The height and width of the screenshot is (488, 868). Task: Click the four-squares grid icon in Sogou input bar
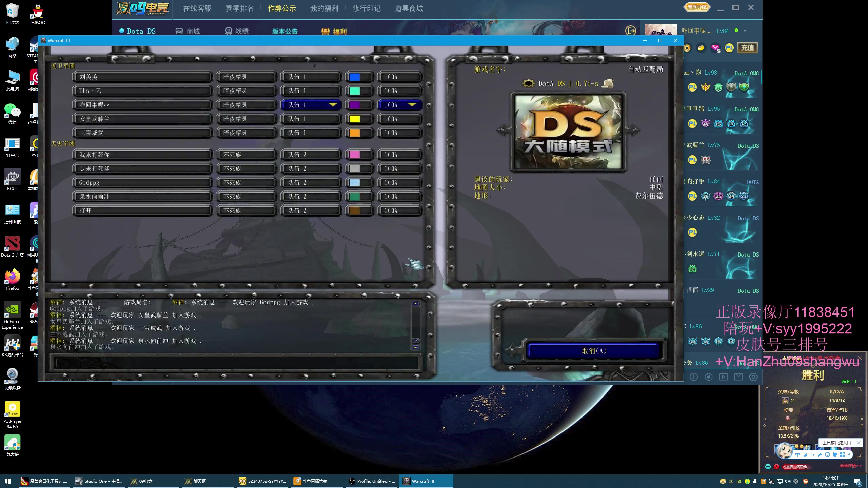pyautogui.click(x=842, y=455)
